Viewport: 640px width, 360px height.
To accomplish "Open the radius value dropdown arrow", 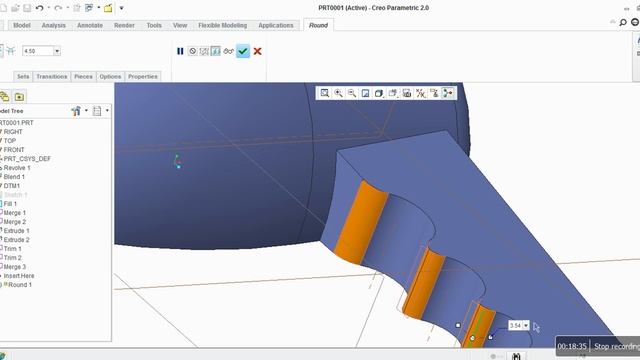I will pyautogui.click(x=57, y=51).
